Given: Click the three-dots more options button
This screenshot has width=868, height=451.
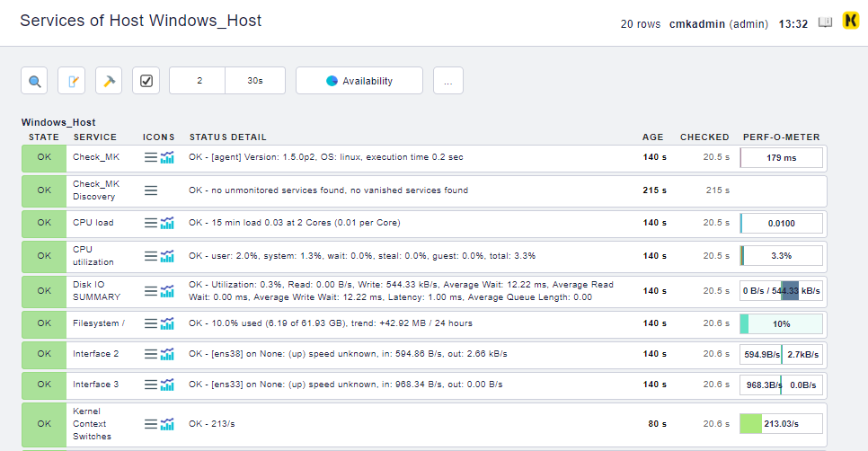Looking at the screenshot, I should pyautogui.click(x=447, y=81).
